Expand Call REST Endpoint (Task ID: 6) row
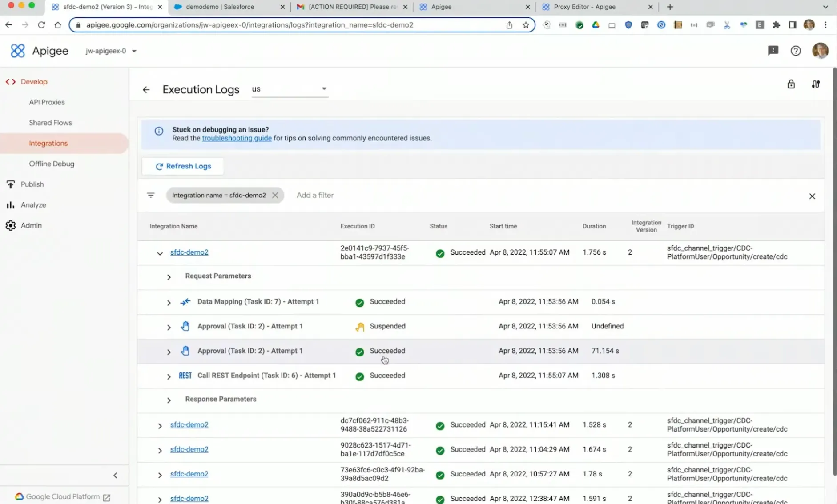837x504 pixels. pyautogui.click(x=169, y=376)
